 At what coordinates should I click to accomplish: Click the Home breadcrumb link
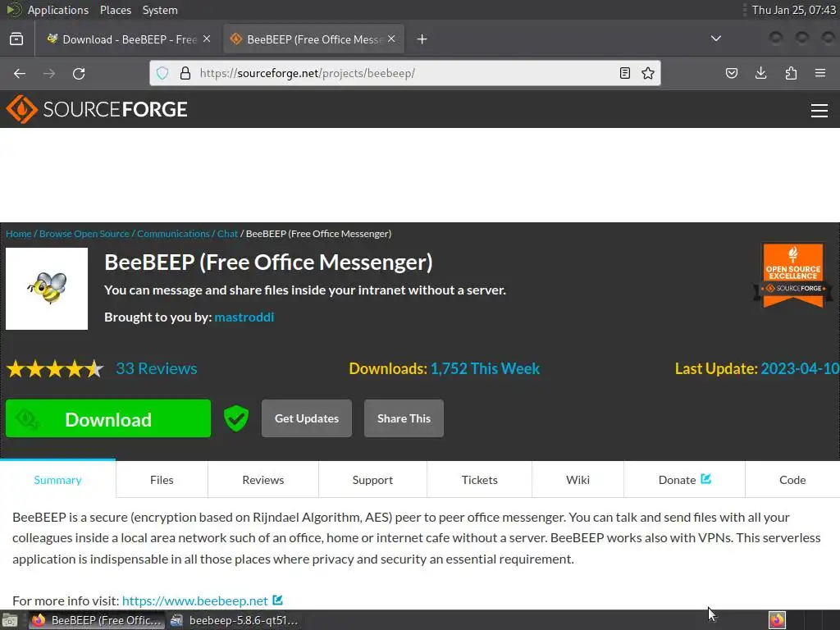(x=19, y=234)
